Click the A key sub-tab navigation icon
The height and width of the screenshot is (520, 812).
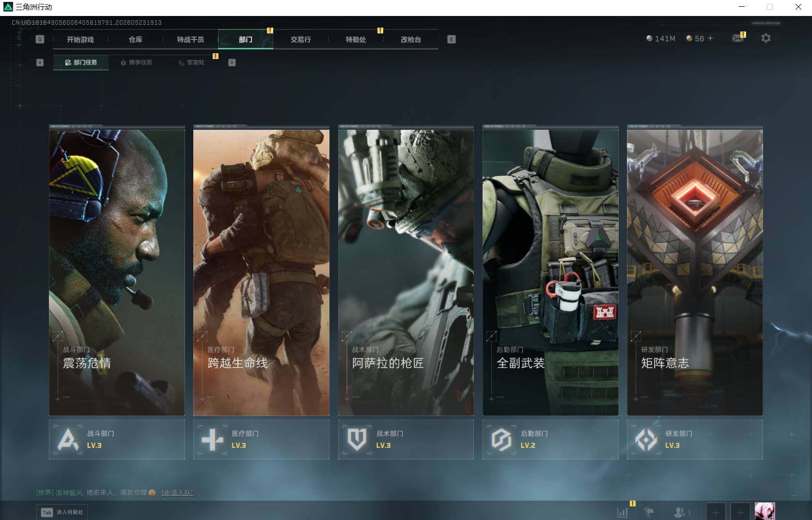tap(40, 62)
